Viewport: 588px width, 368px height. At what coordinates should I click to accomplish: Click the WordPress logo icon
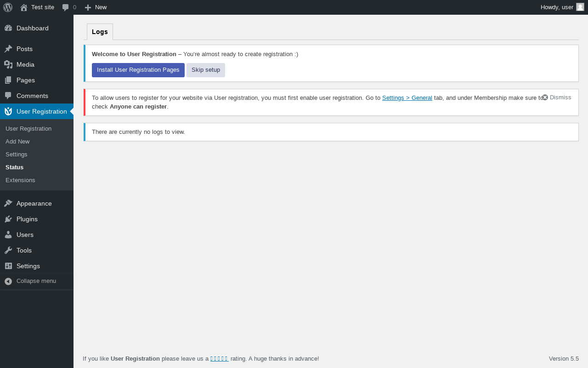tap(8, 7)
